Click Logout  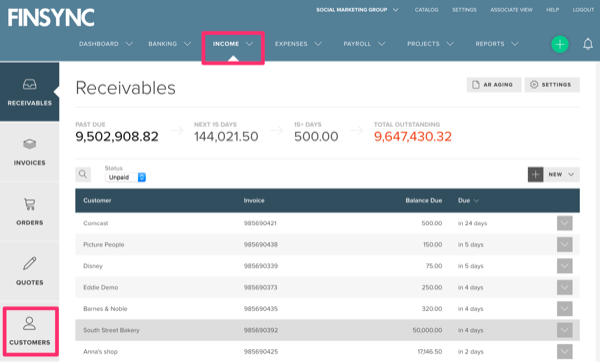583,10
